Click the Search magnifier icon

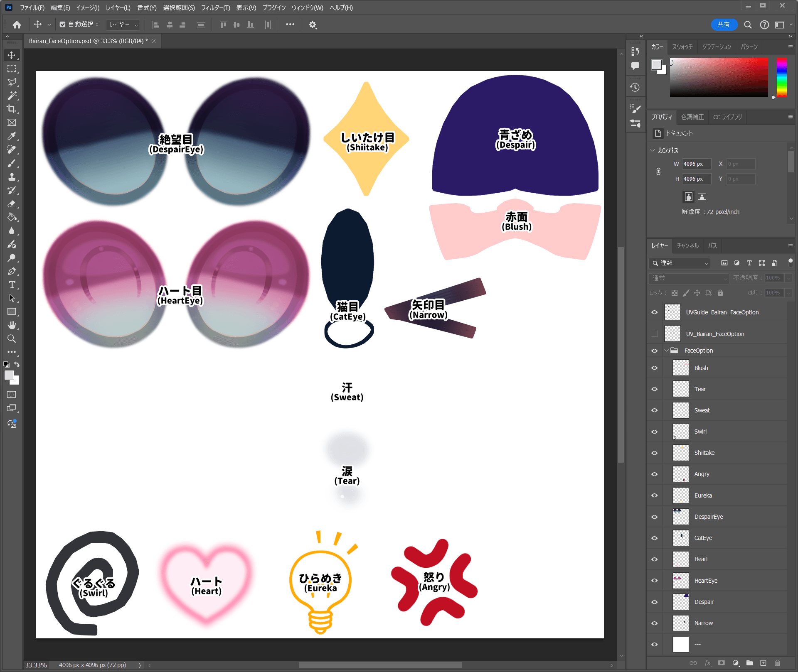pos(748,25)
